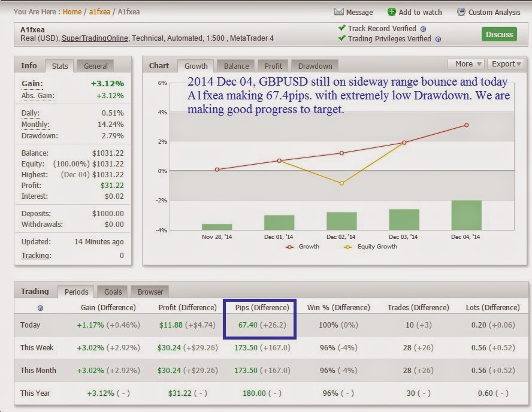This screenshot has width=532, height=412.
Task: Open the More dropdown in chart panel
Action: (x=465, y=63)
